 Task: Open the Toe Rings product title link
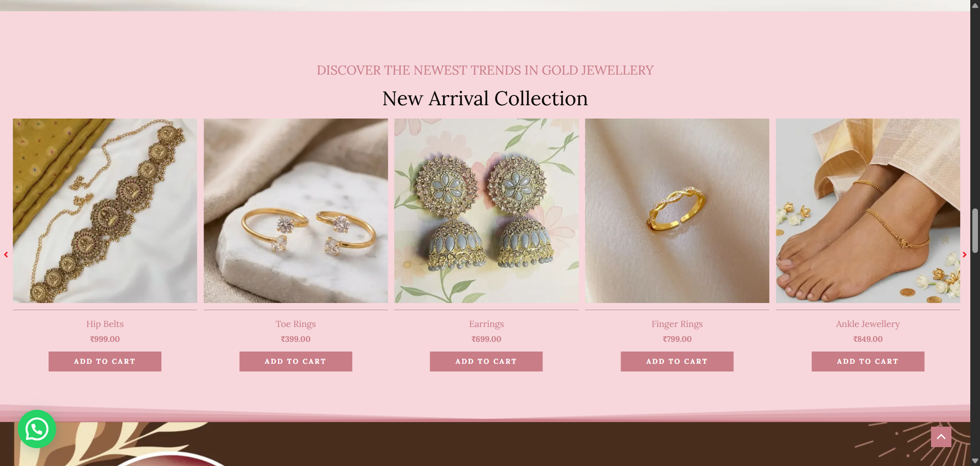click(x=296, y=324)
